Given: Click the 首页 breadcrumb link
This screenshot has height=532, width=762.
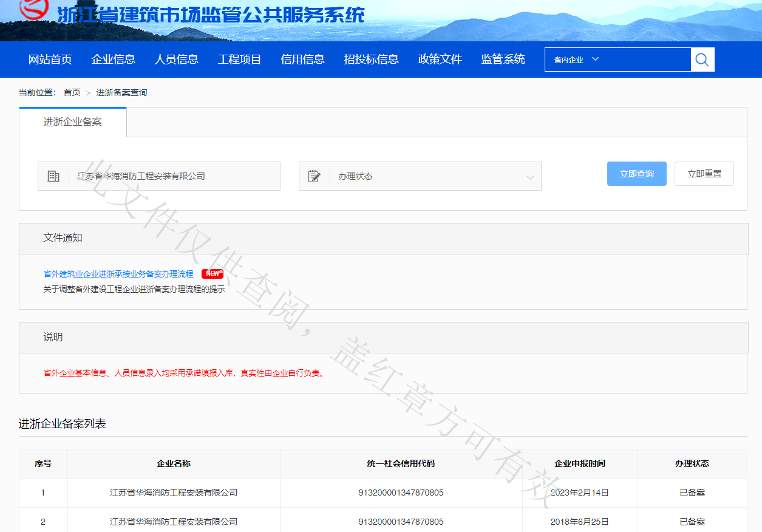Looking at the screenshot, I should [72, 92].
